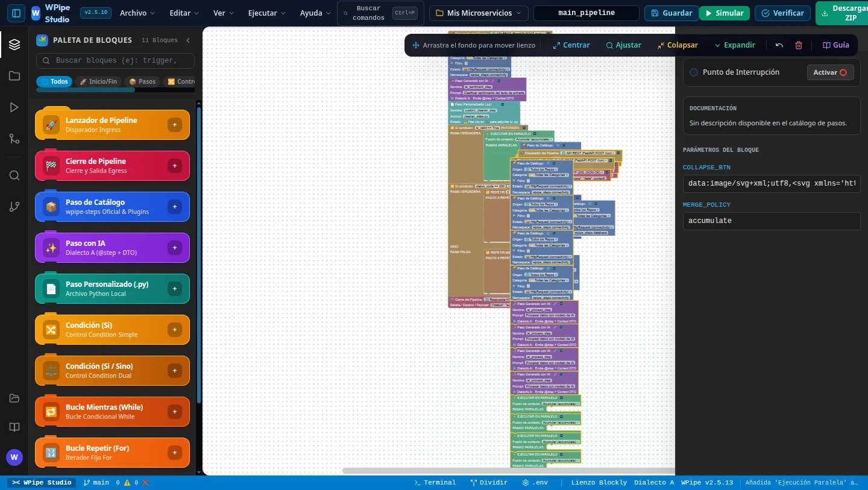
Task: Click the undo arrow in canvas toolbar
Action: [779, 45]
